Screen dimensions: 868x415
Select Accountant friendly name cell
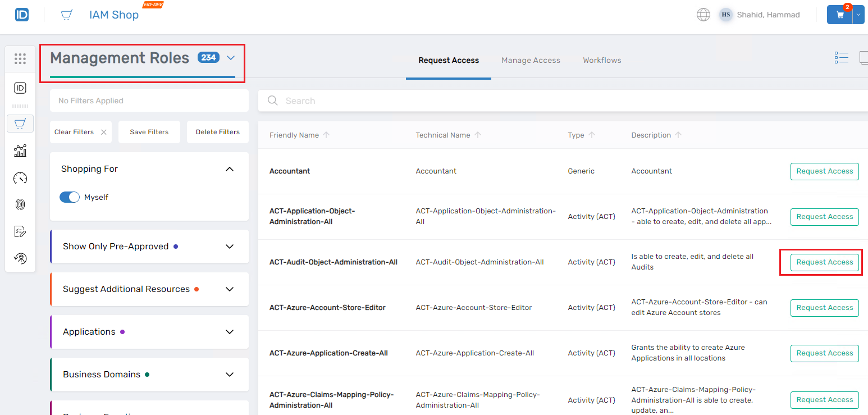[x=290, y=171]
